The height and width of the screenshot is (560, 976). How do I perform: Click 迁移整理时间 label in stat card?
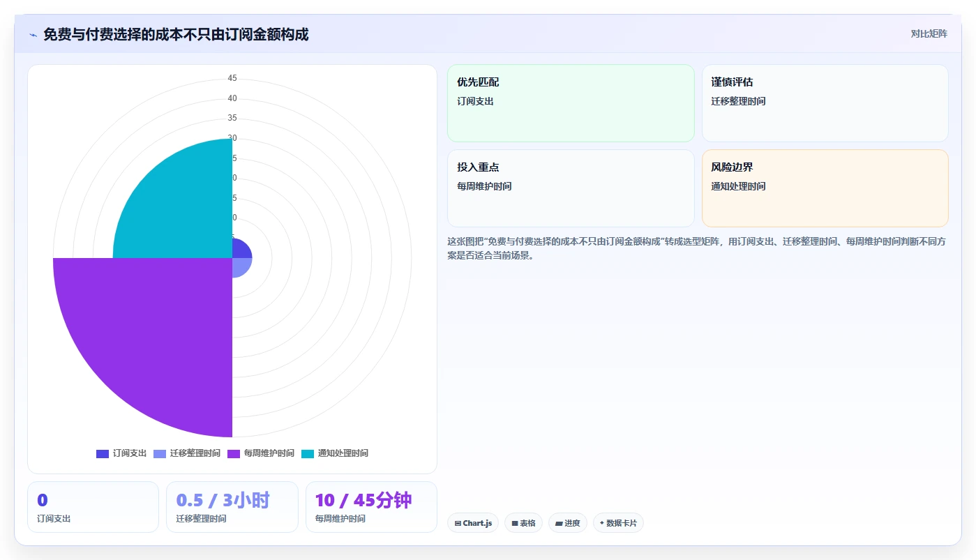coord(201,519)
